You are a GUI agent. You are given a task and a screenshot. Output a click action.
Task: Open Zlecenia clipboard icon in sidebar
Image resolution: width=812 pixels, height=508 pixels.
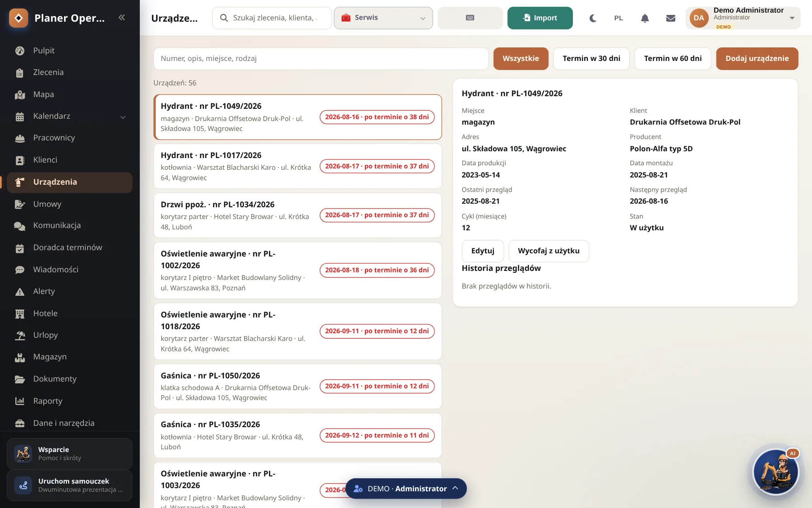(x=20, y=73)
